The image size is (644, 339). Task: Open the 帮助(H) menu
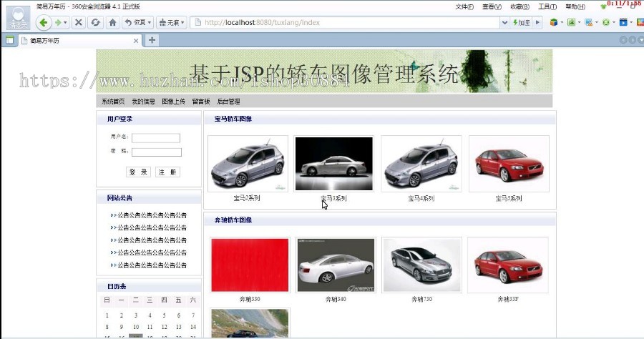point(575,6)
